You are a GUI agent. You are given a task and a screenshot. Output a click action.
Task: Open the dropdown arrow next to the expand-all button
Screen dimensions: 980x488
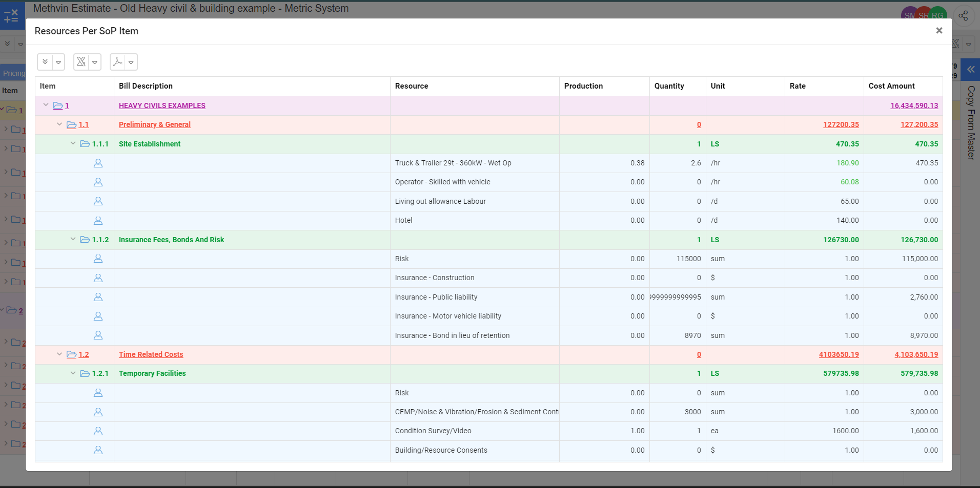point(58,62)
